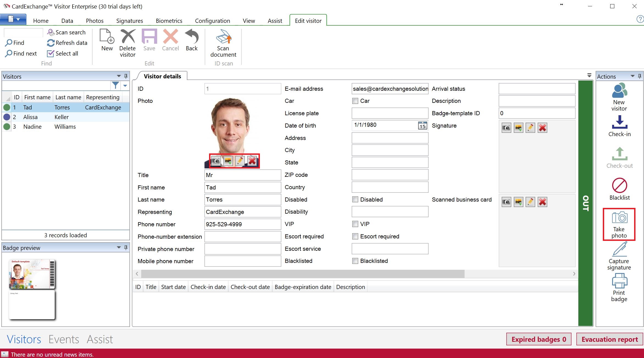
Task: Switch to the Events section
Action: click(x=64, y=339)
